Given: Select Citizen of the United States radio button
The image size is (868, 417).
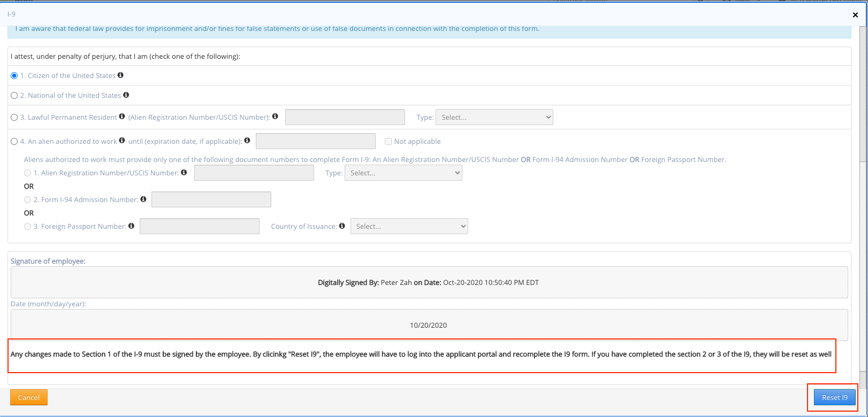Looking at the screenshot, I should 14,76.
